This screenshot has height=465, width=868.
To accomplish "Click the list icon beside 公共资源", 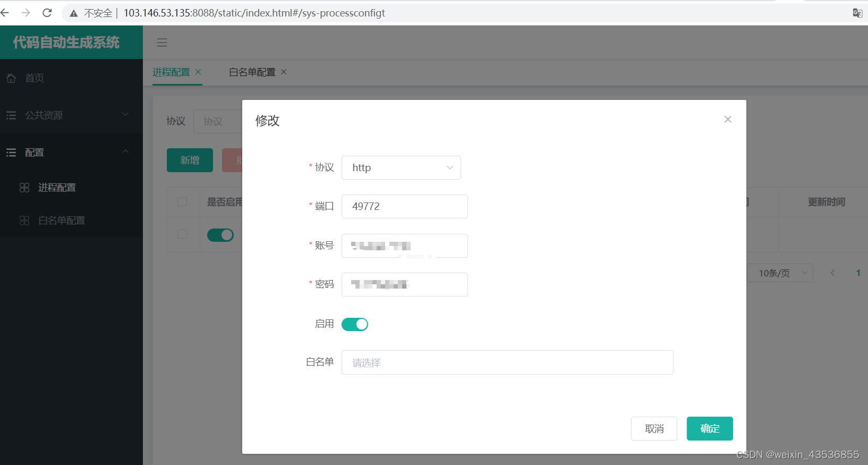I will tap(11, 115).
